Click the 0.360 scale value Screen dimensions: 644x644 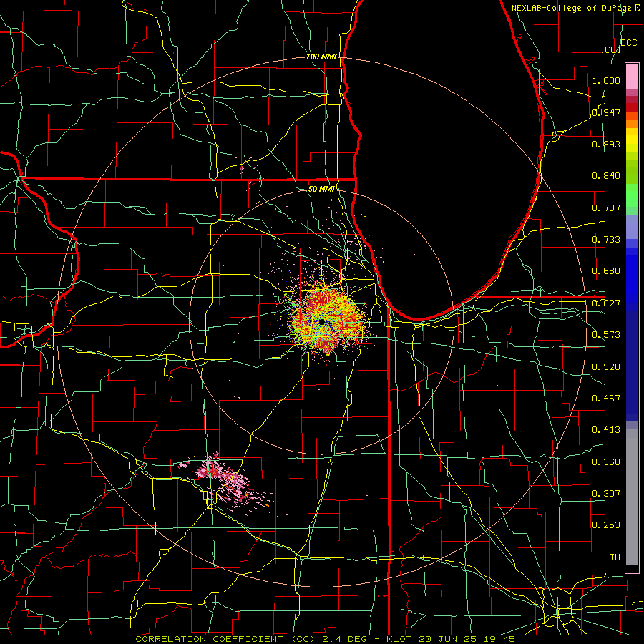[x=606, y=462]
